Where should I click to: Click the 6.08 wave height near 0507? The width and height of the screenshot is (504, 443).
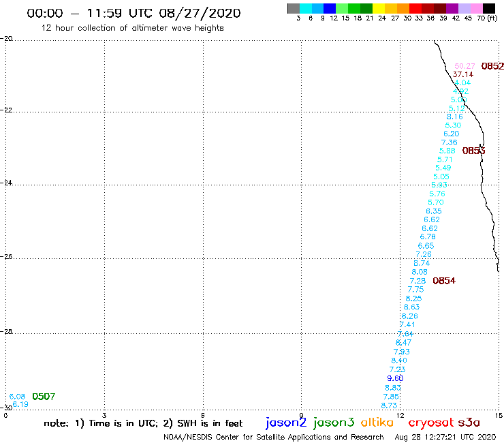click(x=17, y=397)
